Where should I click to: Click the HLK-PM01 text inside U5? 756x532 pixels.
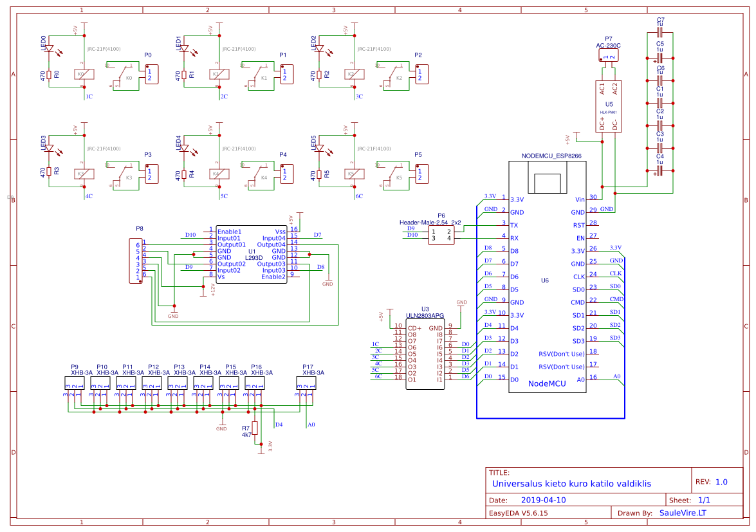click(x=609, y=113)
